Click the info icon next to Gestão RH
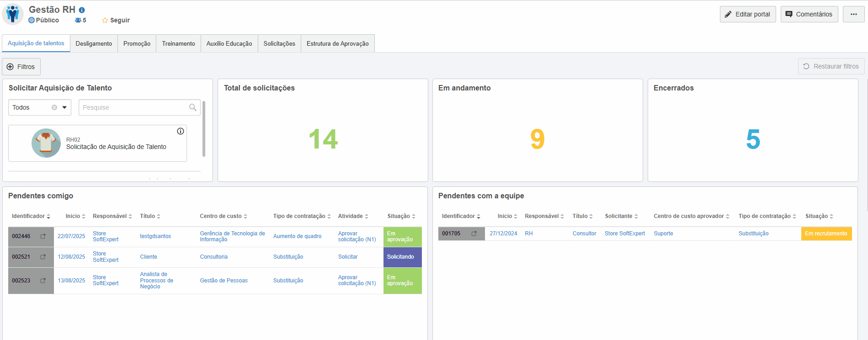The height and width of the screenshot is (340, 868). coord(82,10)
